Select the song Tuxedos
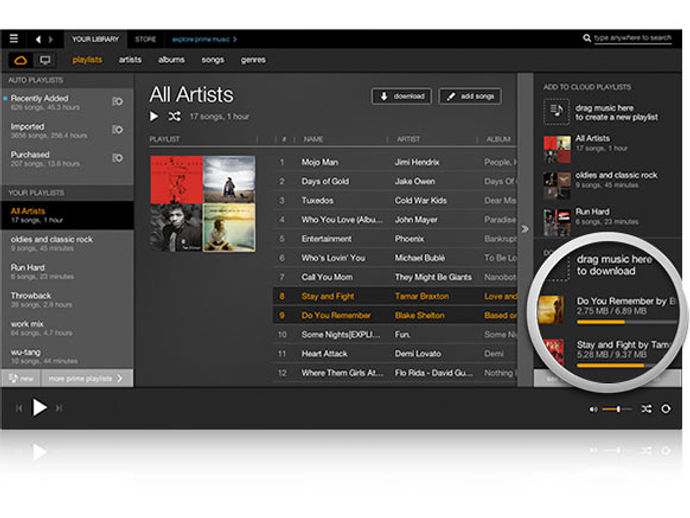The image size is (690, 518). coord(317,200)
